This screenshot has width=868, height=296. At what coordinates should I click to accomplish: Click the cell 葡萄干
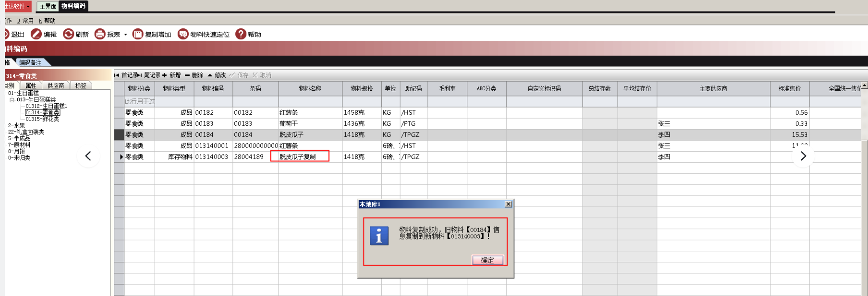tap(310, 124)
